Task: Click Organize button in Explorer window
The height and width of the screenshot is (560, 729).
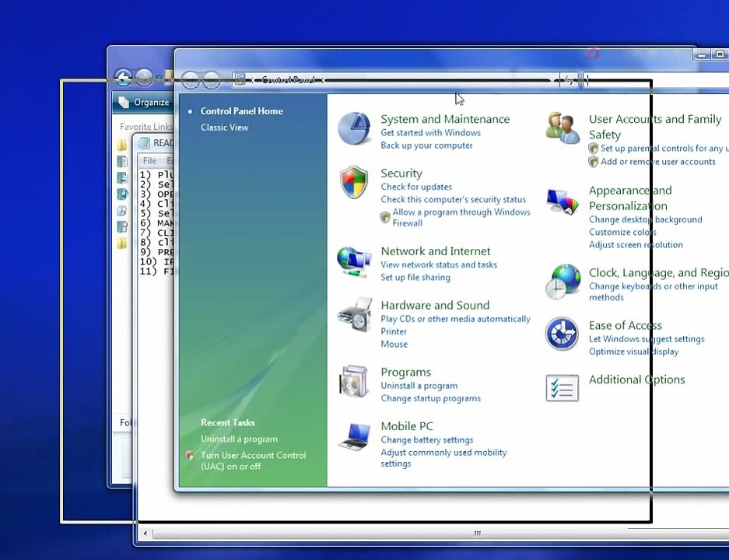Action: pos(145,102)
